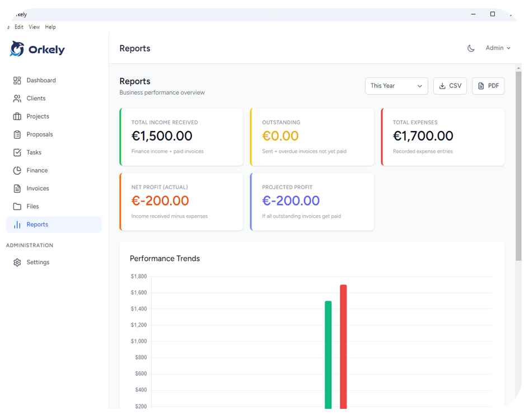529x420 pixels.
Task: Go to the Dashboard page label
Action: tap(41, 80)
